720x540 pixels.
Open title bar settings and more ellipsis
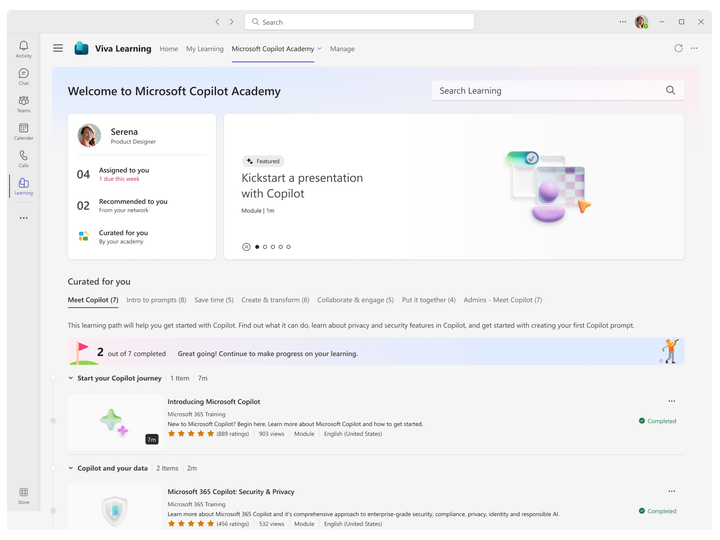[x=622, y=22]
